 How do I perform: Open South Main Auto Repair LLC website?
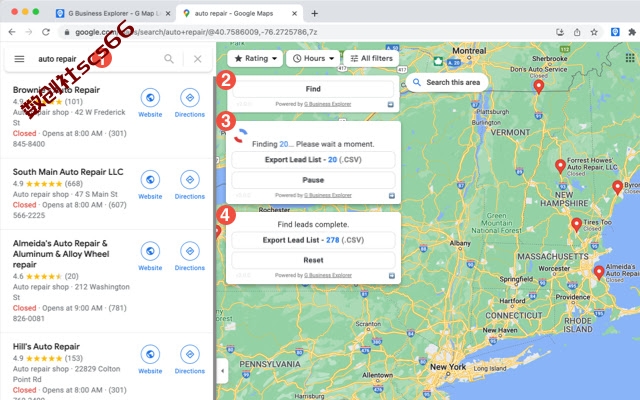150,180
